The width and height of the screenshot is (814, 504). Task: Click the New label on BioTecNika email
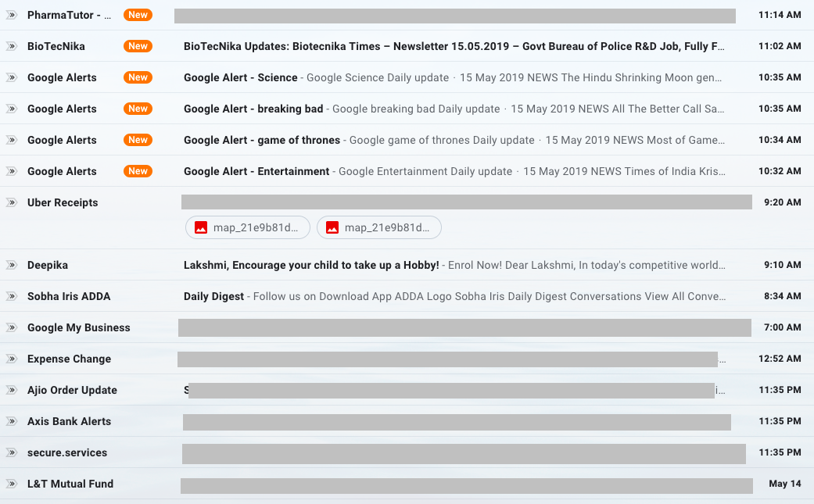138,46
